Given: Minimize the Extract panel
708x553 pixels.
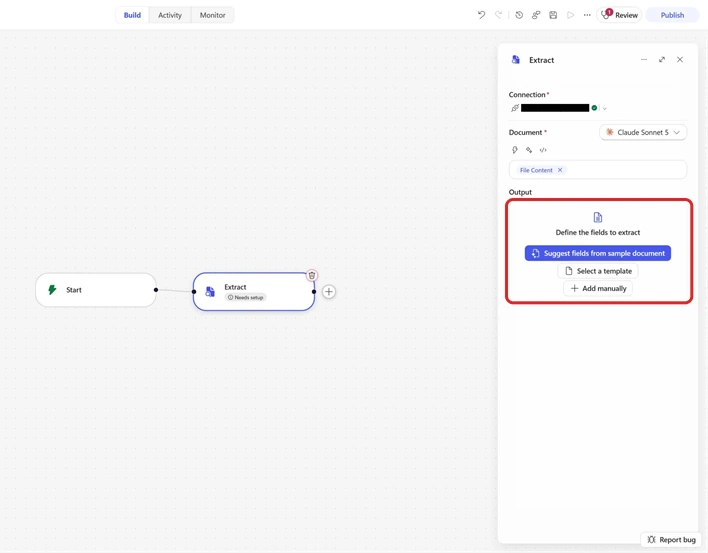Looking at the screenshot, I should [644, 60].
